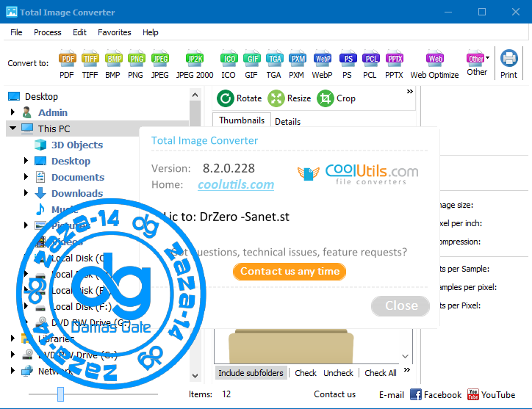Screen dimensions: 532x409
Task: Switch to the Details tab
Action: pyautogui.click(x=287, y=122)
